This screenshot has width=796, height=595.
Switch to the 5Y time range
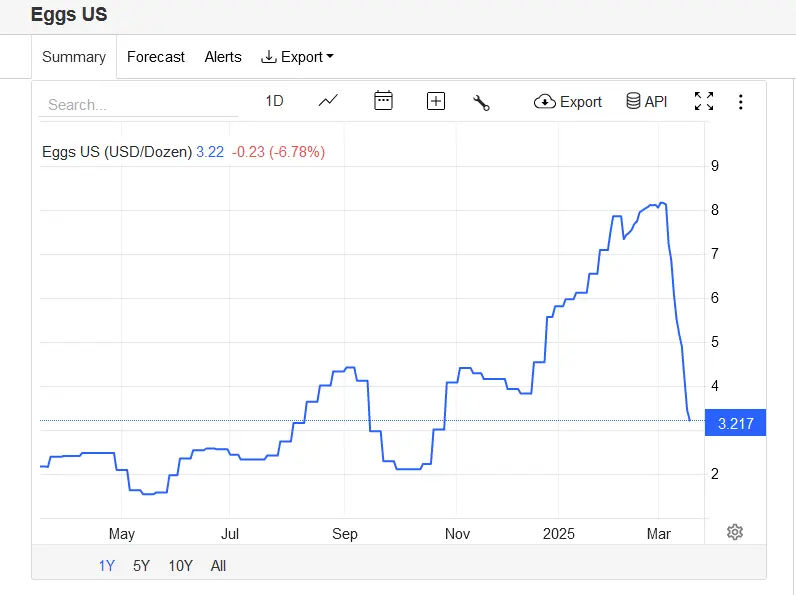coord(141,565)
